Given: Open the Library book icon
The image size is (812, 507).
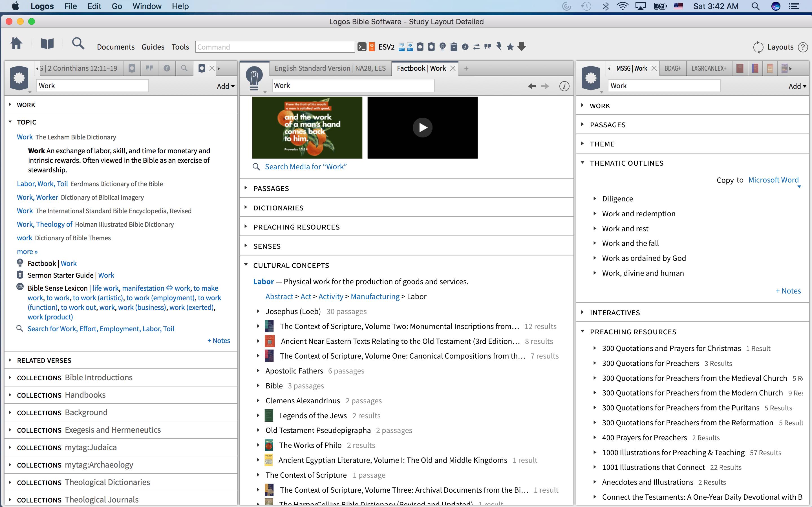Looking at the screenshot, I should [x=47, y=44].
